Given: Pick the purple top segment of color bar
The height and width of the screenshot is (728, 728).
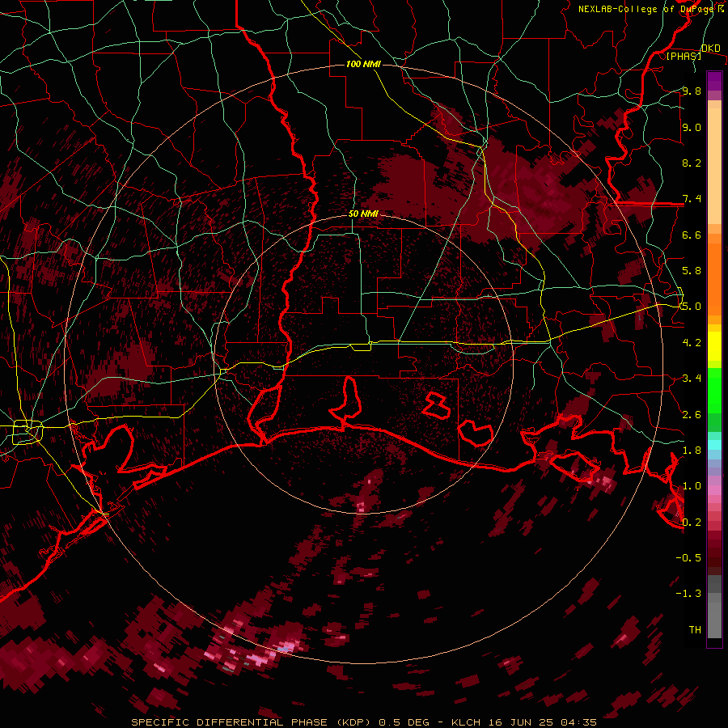Looking at the screenshot, I should click(x=714, y=81).
